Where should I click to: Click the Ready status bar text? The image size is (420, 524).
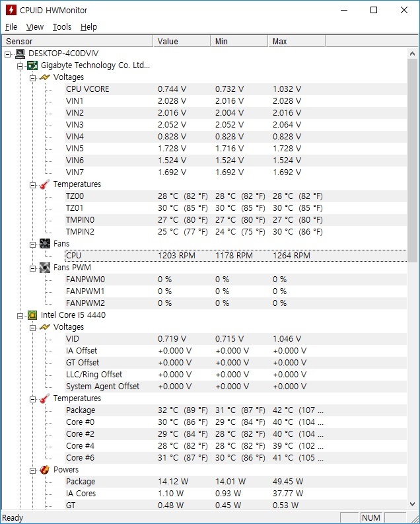(13, 518)
